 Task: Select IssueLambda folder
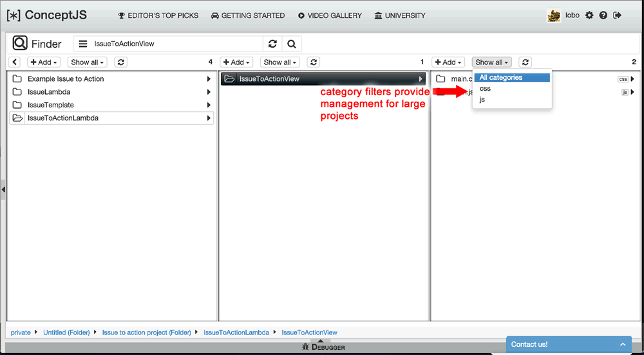pyautogui.click(x=111, y=92)
